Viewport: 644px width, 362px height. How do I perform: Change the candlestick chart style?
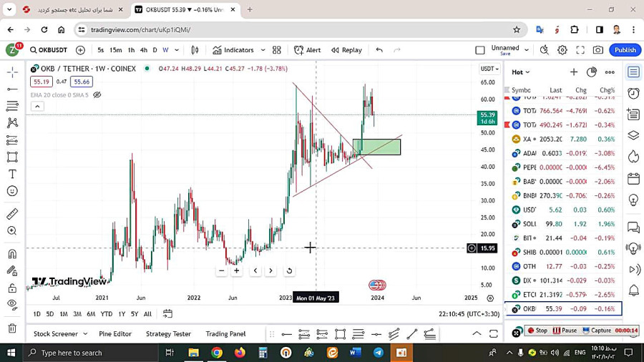[x=195, y=50]
